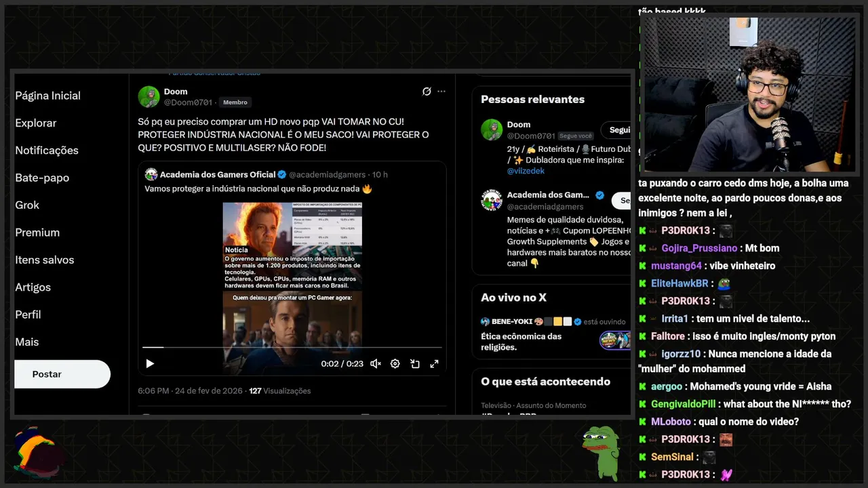Open the '127 Visualizações' view count
868x488 pixels.
click(280, 391)
